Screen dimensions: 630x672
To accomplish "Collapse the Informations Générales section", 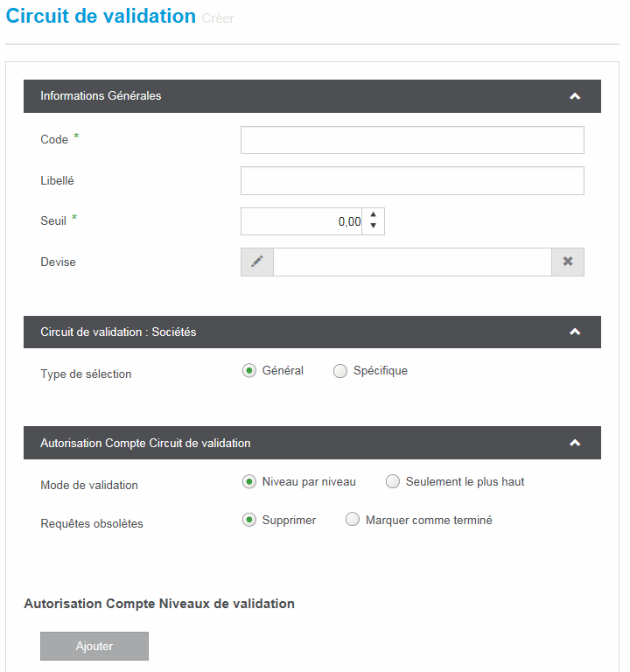I will [x=575, y=96].
